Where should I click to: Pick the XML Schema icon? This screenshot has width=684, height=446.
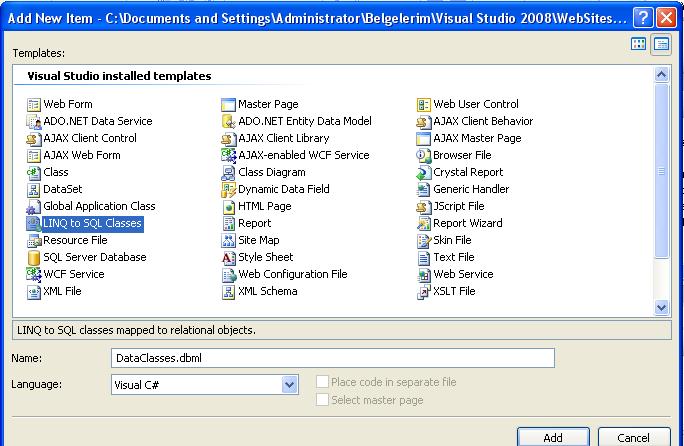pos(229,292)
